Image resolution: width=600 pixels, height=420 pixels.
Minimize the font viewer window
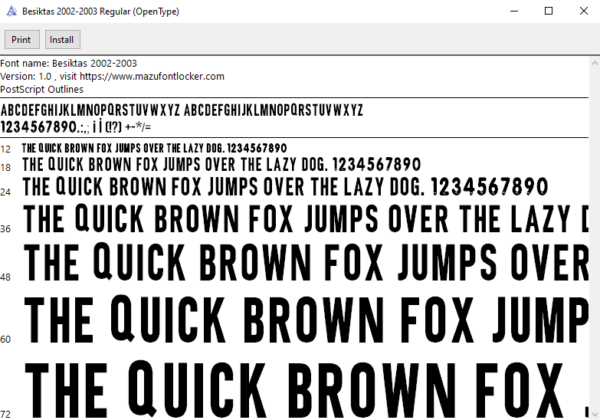(514, 11)
